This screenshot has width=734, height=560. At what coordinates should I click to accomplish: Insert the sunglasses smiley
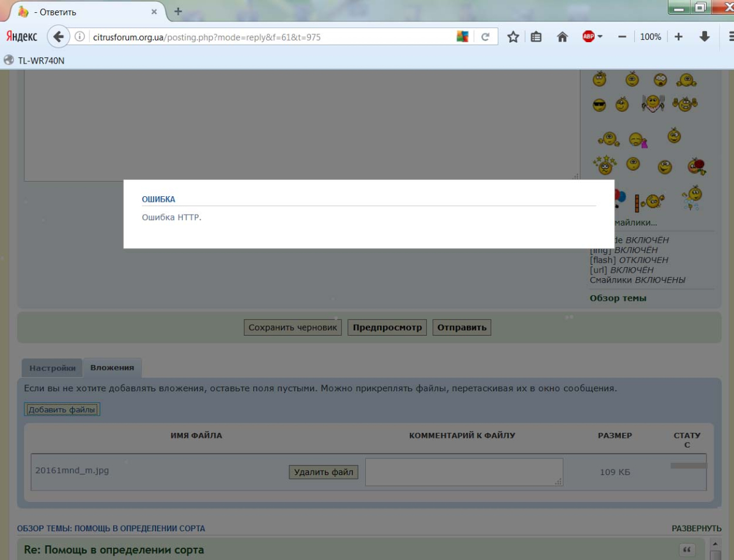599,105
